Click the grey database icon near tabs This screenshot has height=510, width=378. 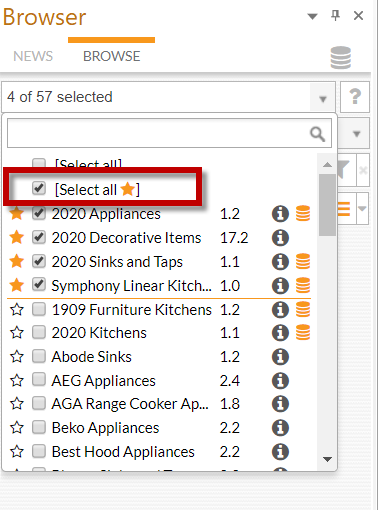pyautogui.click(x=341, y=58)
